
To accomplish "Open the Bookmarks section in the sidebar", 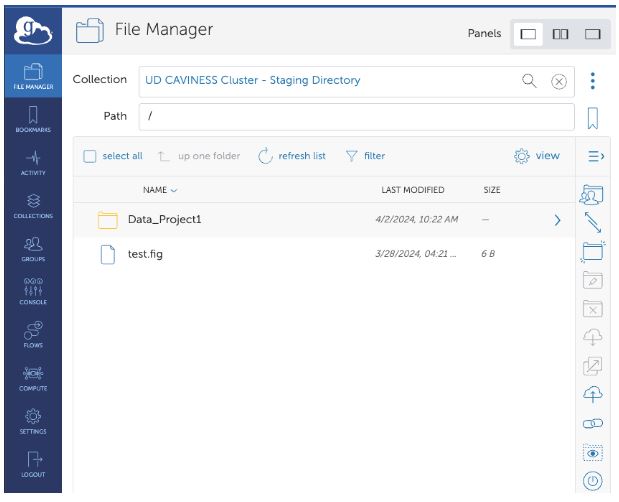I will [x=33, y=118].
